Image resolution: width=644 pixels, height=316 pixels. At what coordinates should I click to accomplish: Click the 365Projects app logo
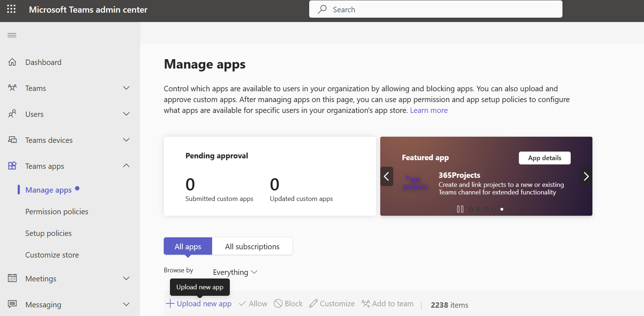415,183
